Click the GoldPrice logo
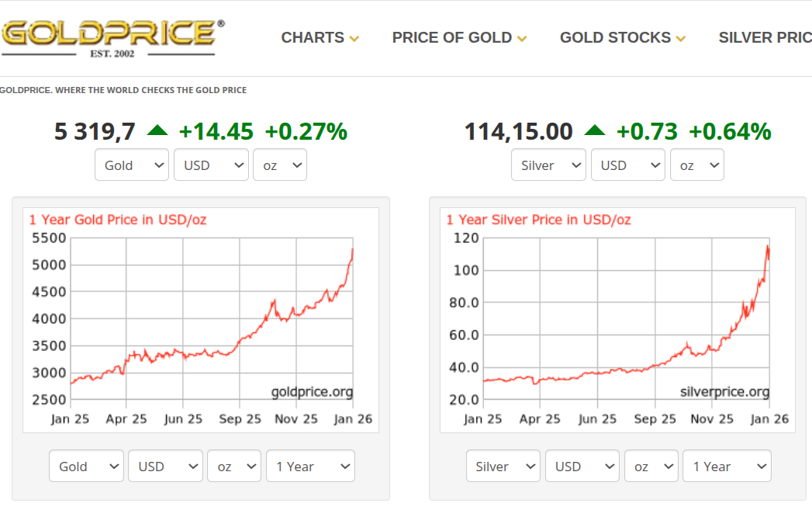Viewport: 812px width, 510px height. (x=112, y=39)
